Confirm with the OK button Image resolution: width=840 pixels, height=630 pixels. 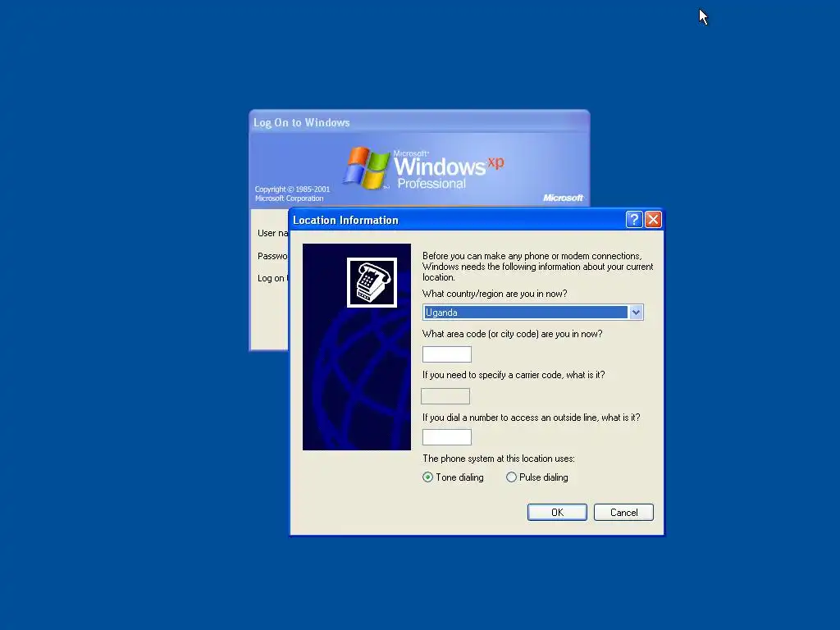pyautogui.click(x=557, y=512)
